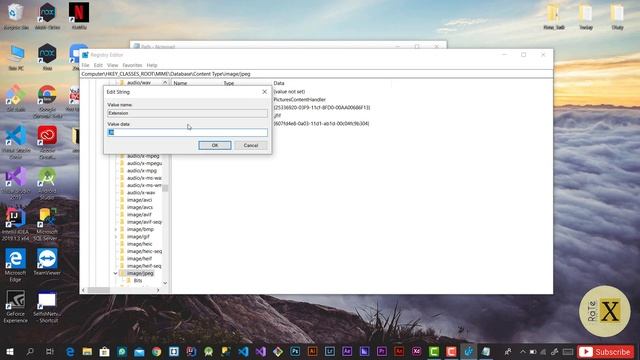Screen dimensions: 640x360
Task: Open the Google Chrome desktop shortcut
Action: point(47,101)
